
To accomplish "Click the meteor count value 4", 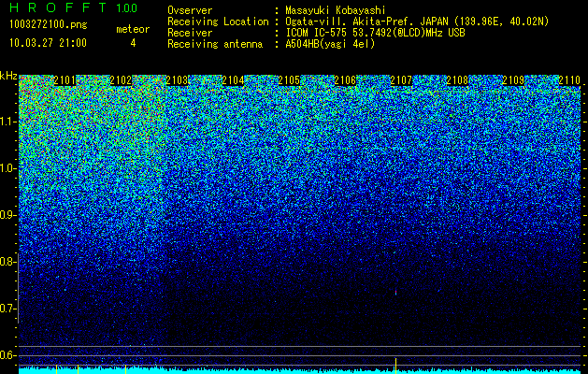I will [x=133, y=43].
